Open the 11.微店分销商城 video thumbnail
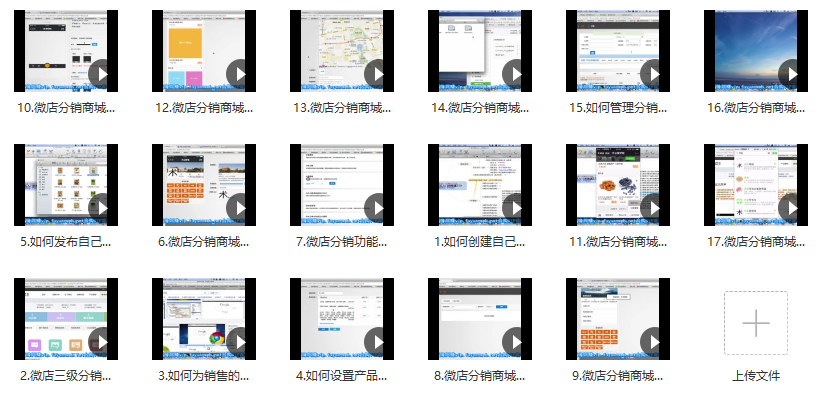The height and width of the screenshot is (397, 825). click(x=618, y=185)
